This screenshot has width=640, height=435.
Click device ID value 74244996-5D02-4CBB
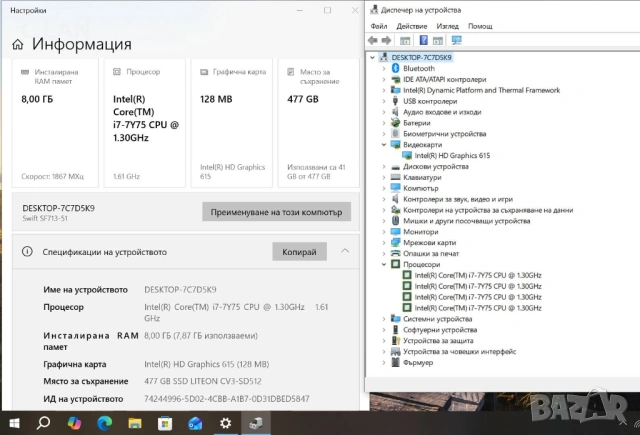tap(227, 399)
